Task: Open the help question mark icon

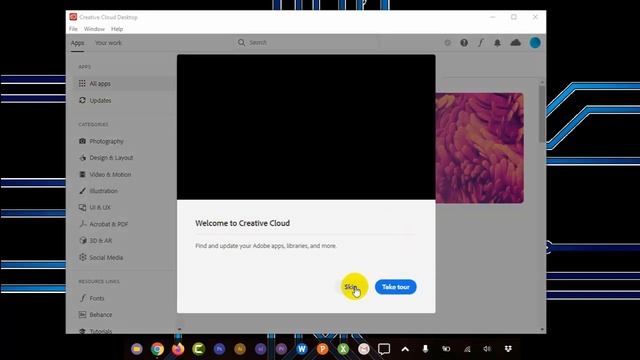Action: (x=464, y=42)
